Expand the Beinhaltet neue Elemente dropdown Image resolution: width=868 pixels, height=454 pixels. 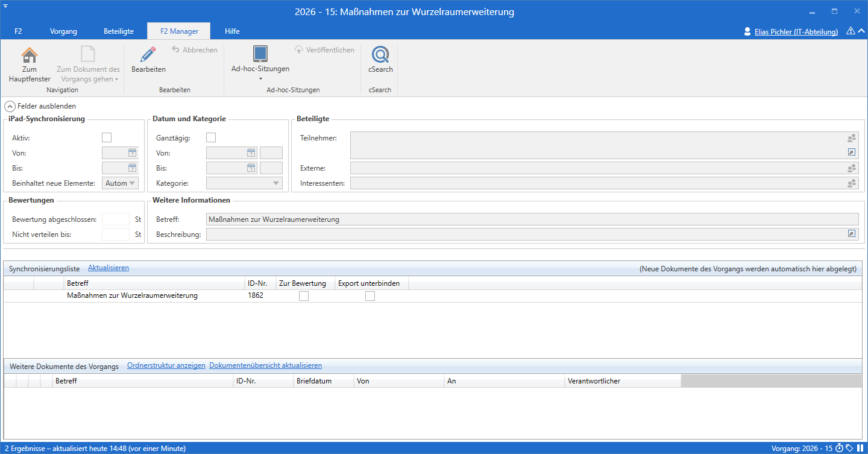point(120,183)
